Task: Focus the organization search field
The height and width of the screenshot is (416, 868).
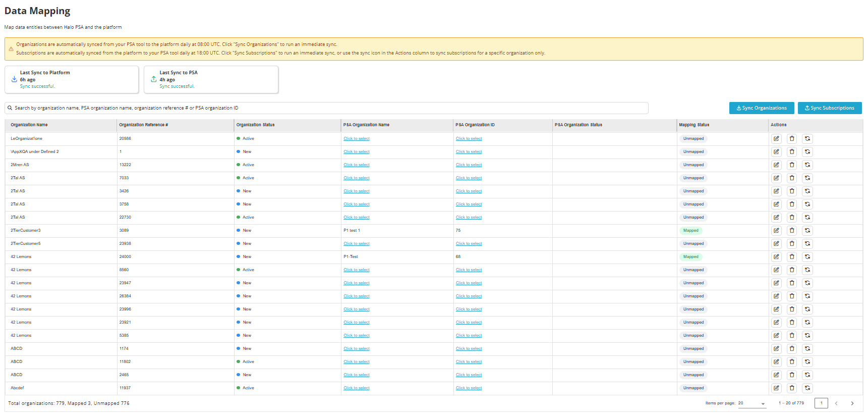Action: 326,108
